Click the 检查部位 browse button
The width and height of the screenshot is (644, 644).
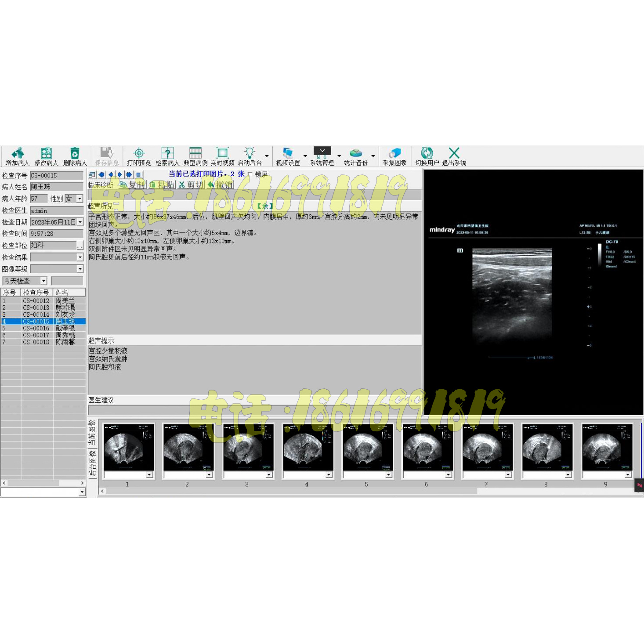click(x=80, y=246)
